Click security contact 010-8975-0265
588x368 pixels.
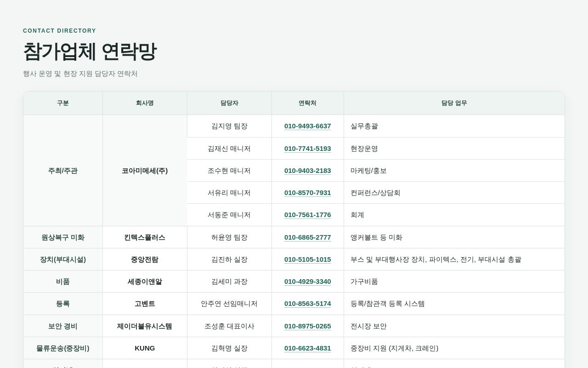click(307, 326)
